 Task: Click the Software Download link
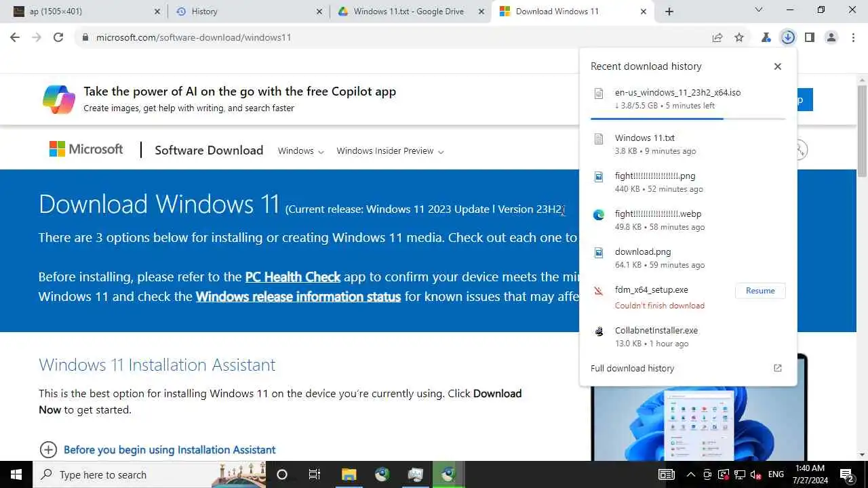tap(209, 150)
